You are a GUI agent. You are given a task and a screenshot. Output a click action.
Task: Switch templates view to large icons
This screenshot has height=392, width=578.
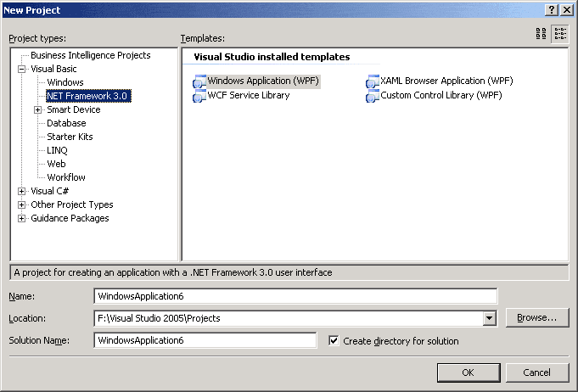click(x=542, y=34)
